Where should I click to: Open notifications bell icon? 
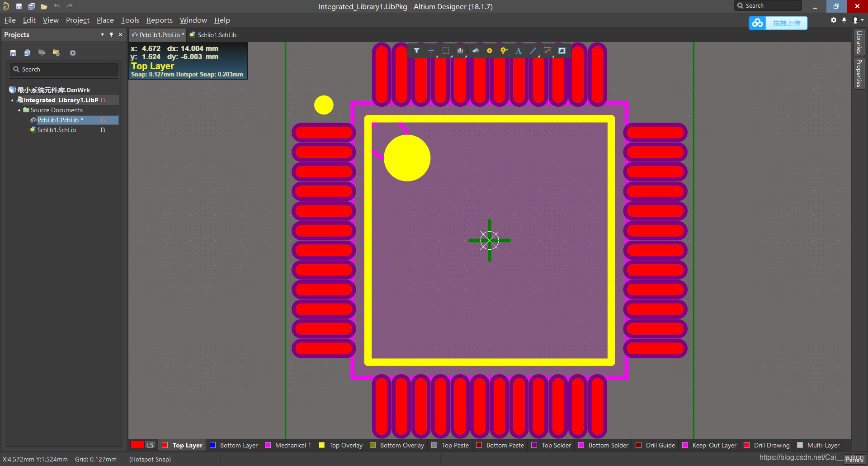click(x=844, y=20)
